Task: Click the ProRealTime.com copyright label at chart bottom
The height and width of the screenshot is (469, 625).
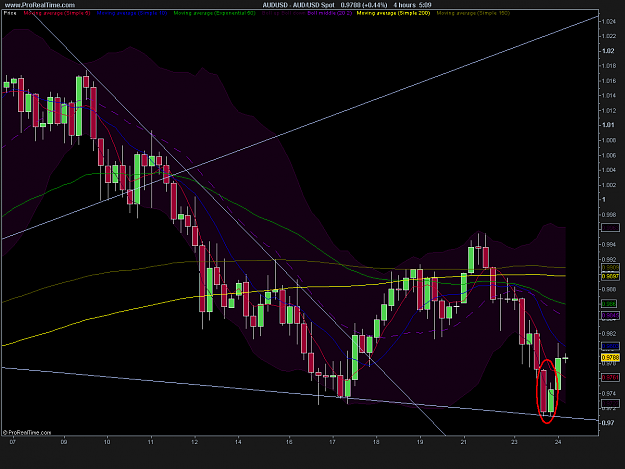Action: tap(27, 432)
